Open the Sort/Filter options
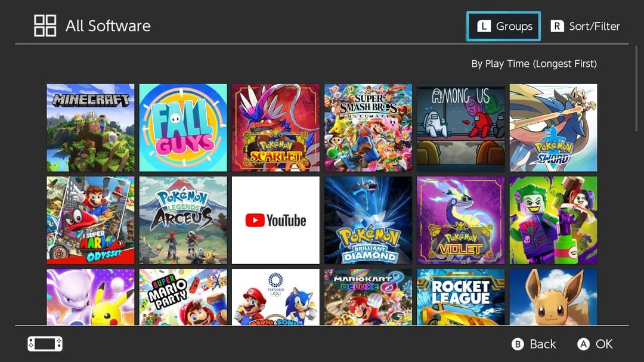The image size is (644, 362). (585, 26)
